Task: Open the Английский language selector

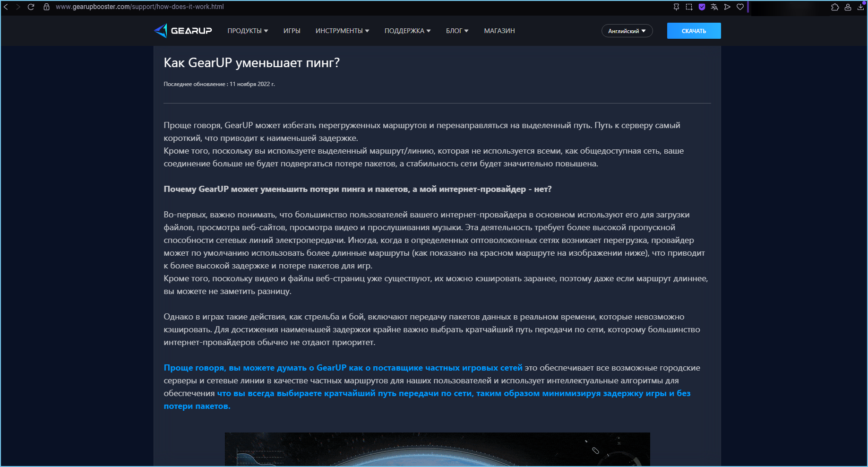Action: [x=627, y=31]
